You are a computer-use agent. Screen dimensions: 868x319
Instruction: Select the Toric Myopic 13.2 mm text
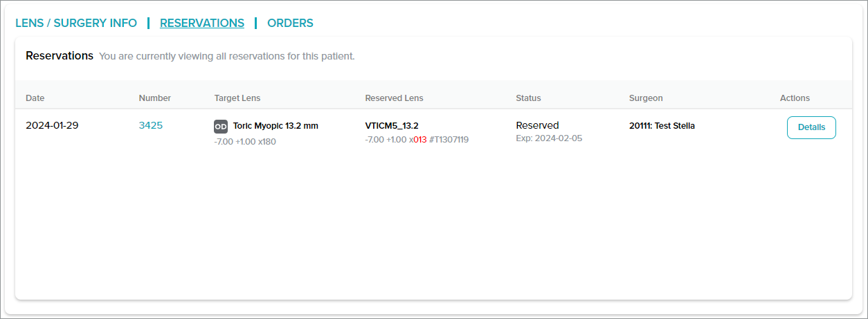[x=275, y=126]
